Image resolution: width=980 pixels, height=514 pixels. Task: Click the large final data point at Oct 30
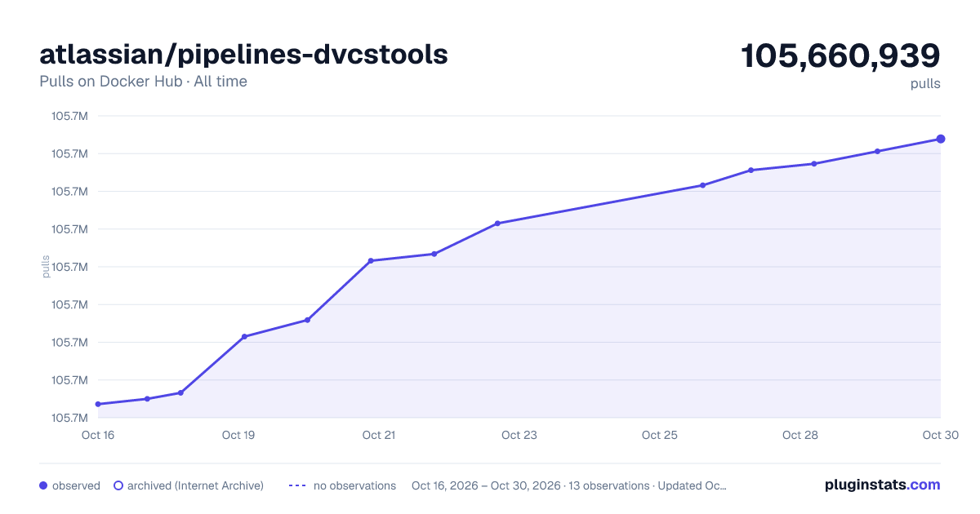coord(941,139)
